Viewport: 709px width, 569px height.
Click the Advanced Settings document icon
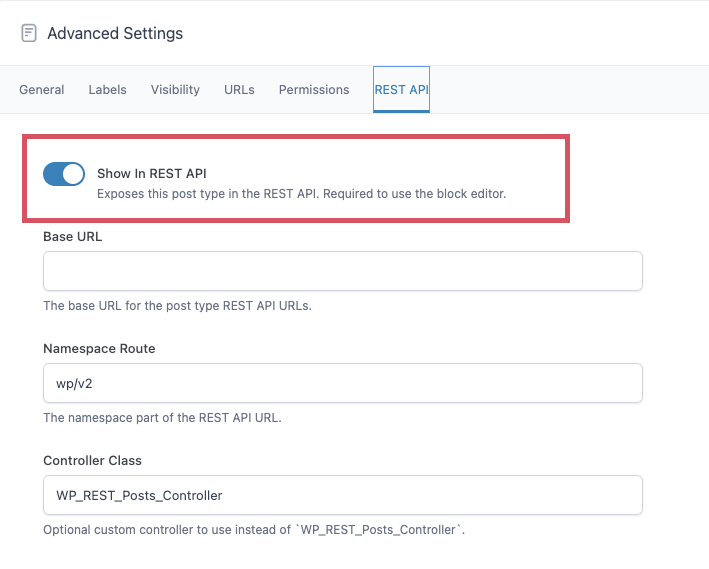(x=29, y=33)
